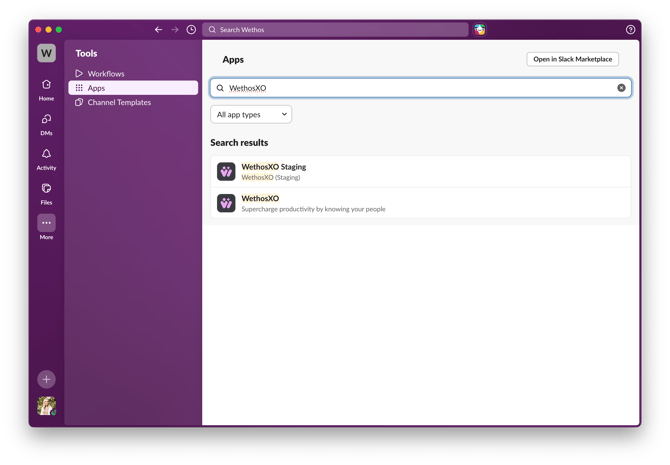Open user profile avatar at bottom left
This screenshot has width=670, height=465.
(46, 405)
